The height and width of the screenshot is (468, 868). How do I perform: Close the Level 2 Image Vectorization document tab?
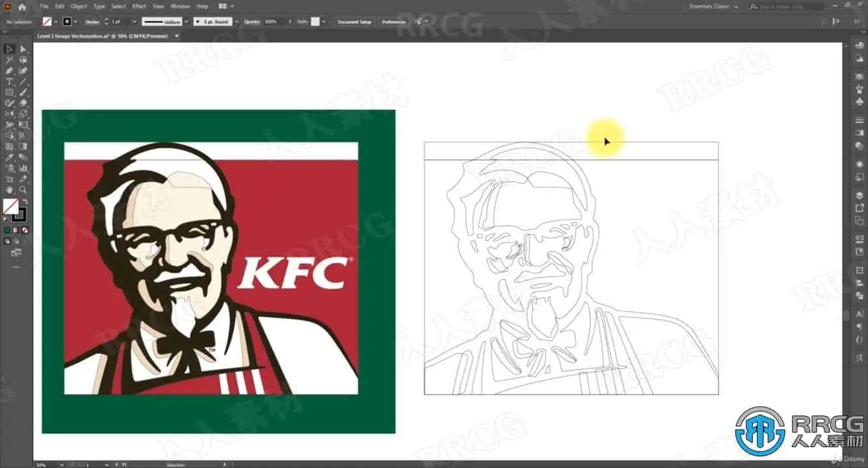[176, 36]
